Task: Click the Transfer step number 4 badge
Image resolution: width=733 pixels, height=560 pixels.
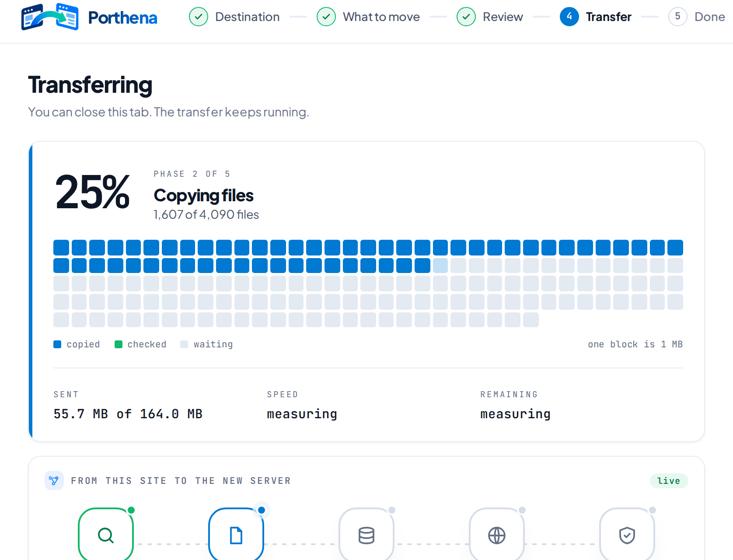Action: 569,17
